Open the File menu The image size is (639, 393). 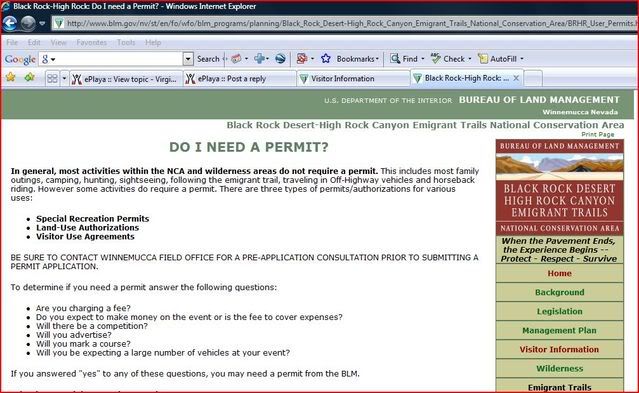pyautogui.click(x=12, y=42)
